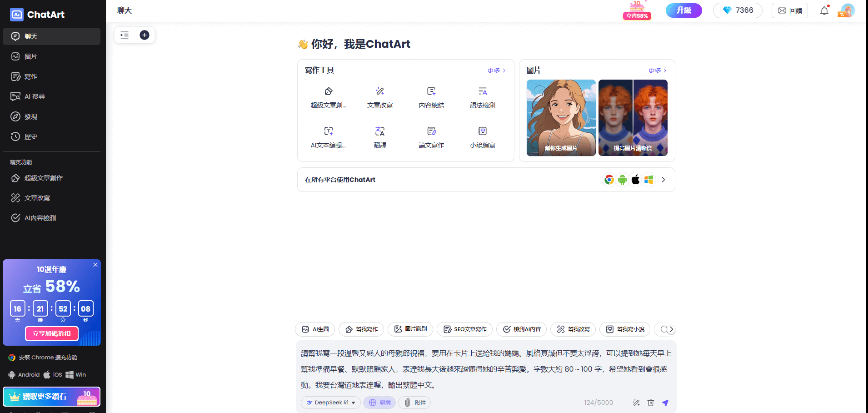Click the iOS download link in sidebar

tap(53, 375)
